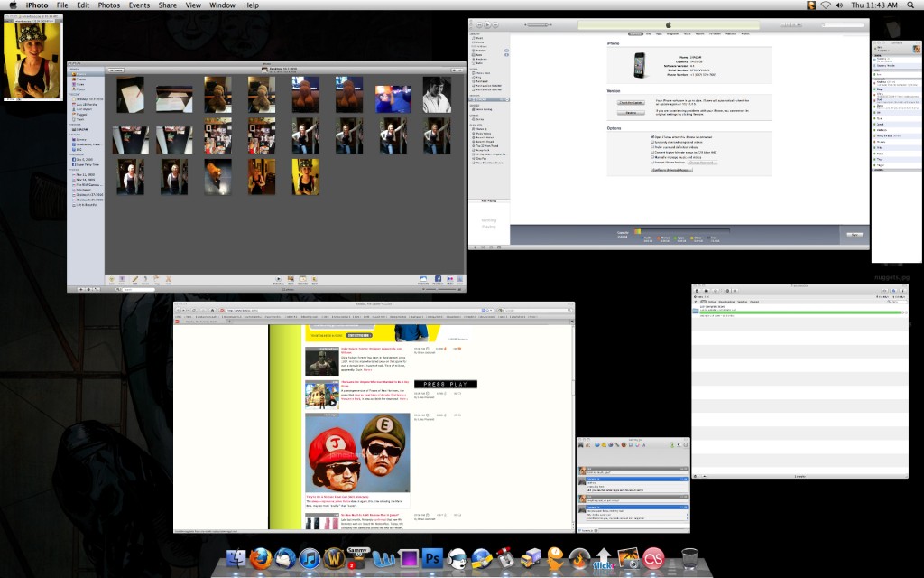Click the 'All Events' button in iPhoto
924x578 pixels.
coord(115,70)
